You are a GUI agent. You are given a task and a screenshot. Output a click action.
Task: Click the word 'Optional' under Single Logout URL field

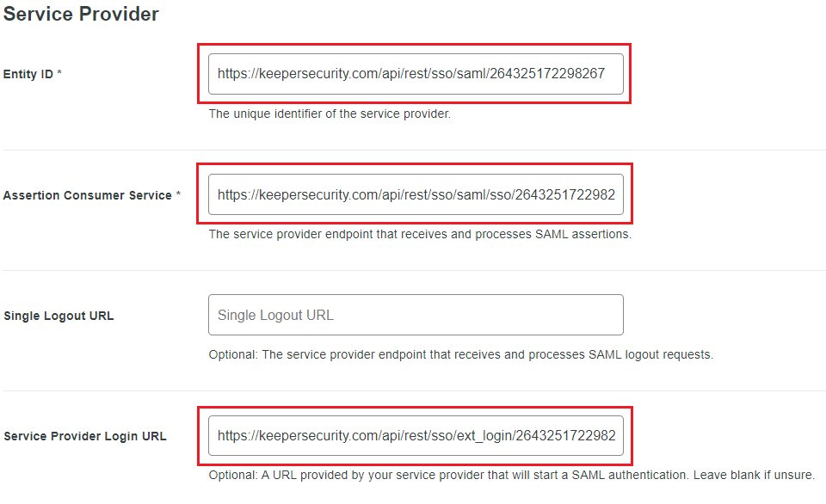(233, 354)
